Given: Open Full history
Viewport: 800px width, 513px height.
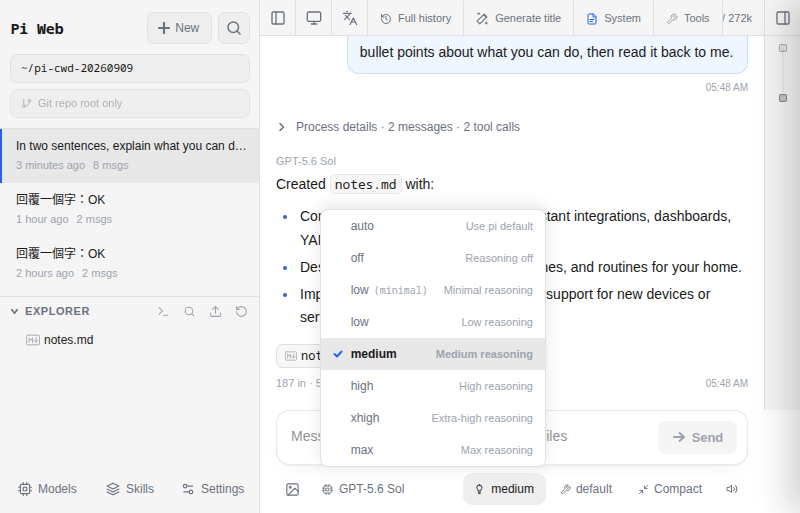Looking at the screenshot, I should click(x=416, y=18).
